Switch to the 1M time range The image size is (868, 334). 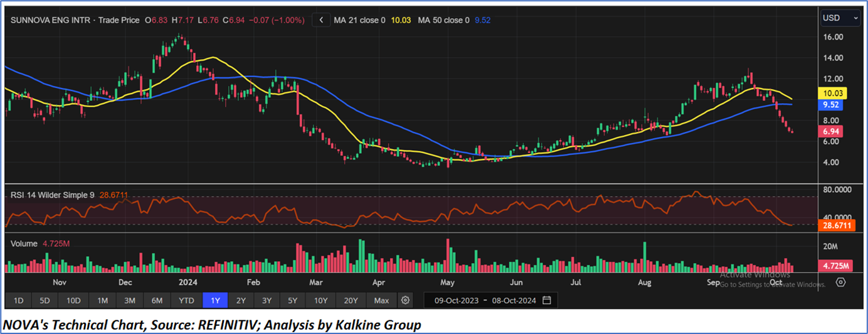(102, 300)
